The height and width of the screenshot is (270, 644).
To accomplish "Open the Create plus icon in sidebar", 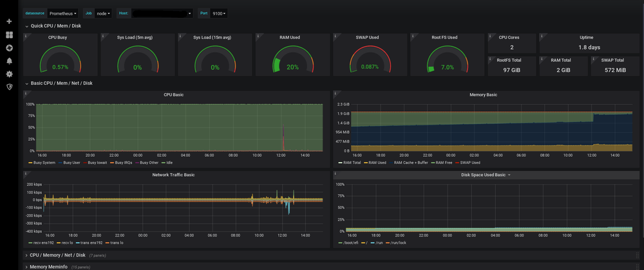I will coord(9,21).
